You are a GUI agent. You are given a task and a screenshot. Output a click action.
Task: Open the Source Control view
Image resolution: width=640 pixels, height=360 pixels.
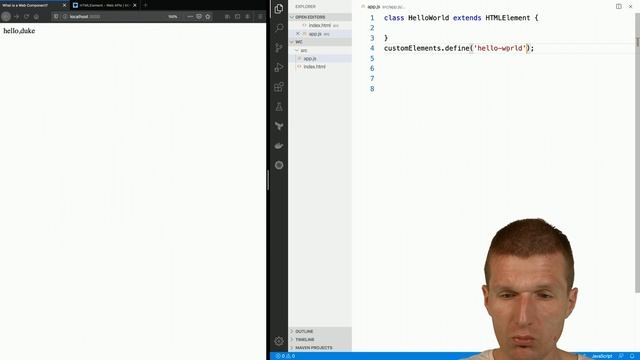(279, 48)
